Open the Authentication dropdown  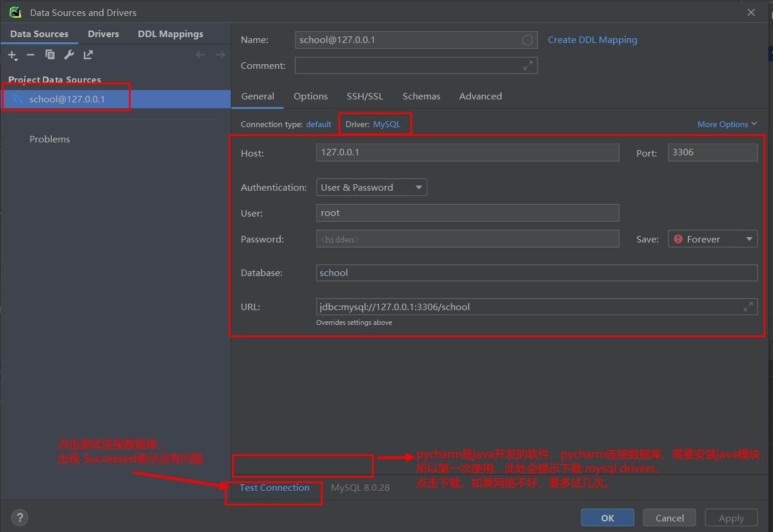click(x=371, y=188)
